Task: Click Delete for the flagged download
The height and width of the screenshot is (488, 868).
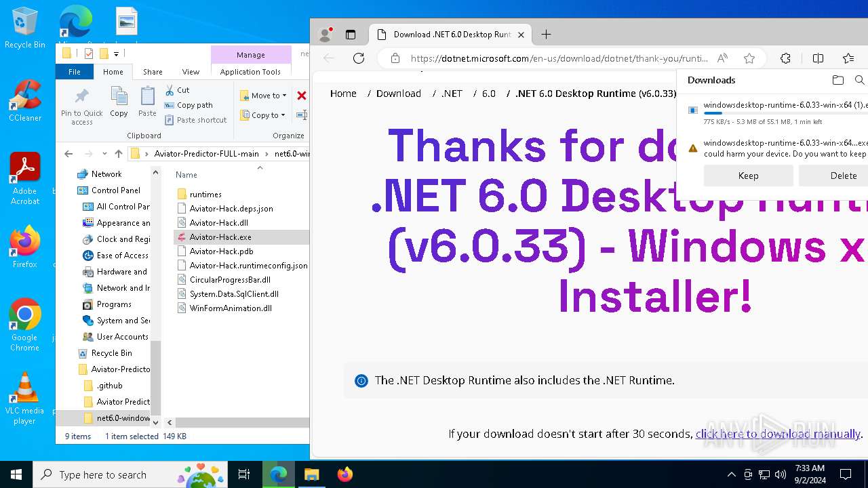Action: 843,176
